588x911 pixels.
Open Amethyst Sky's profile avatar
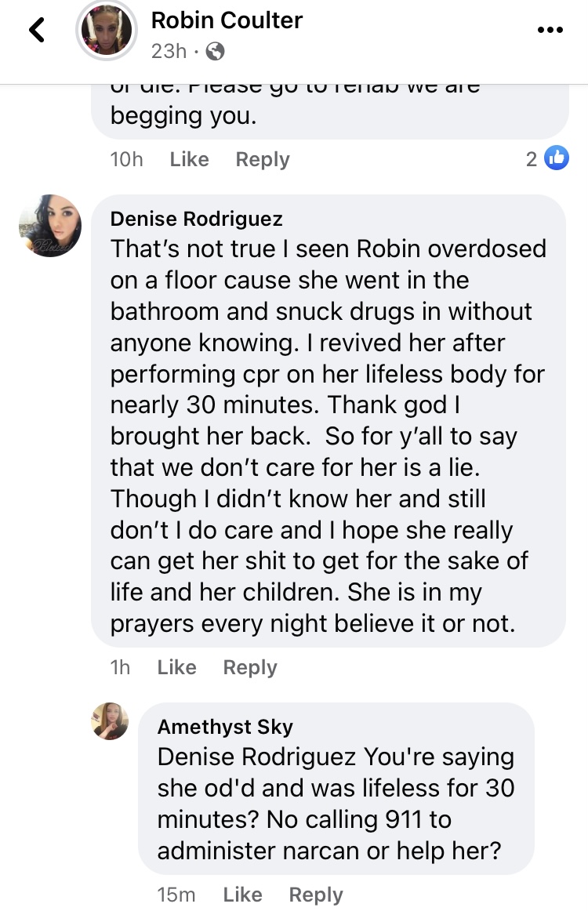[x=110, y=720]
